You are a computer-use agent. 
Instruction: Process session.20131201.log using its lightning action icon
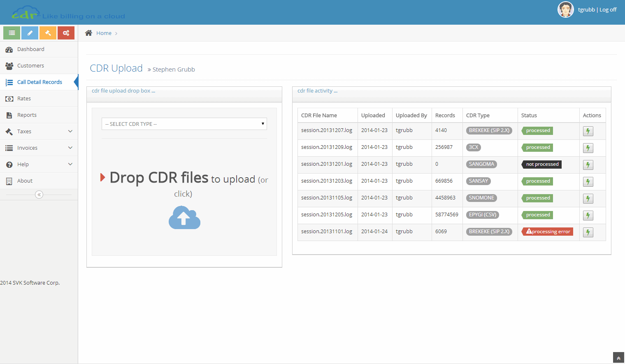(588, 165)
